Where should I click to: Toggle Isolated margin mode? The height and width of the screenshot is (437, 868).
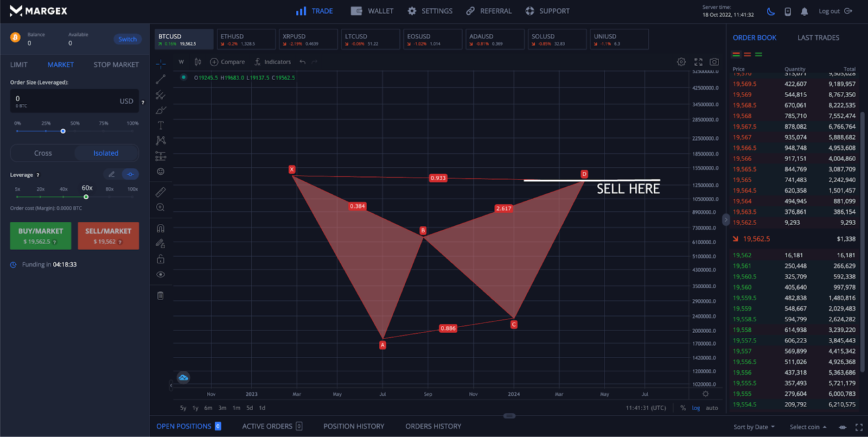click(x=106, y=153)
